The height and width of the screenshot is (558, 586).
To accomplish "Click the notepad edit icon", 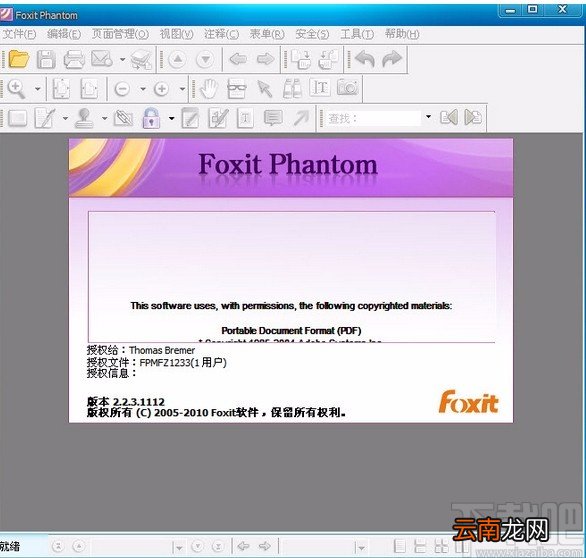I will (190, 118).
